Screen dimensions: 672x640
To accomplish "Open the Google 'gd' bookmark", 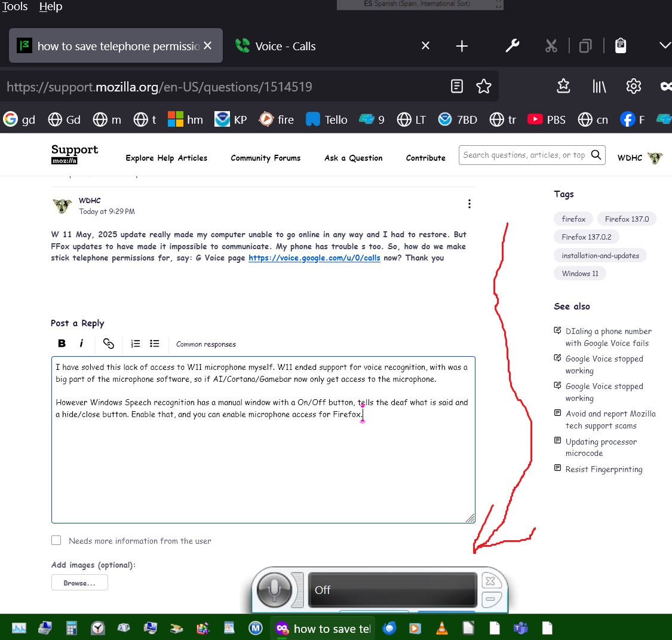I will pos(19,119).
